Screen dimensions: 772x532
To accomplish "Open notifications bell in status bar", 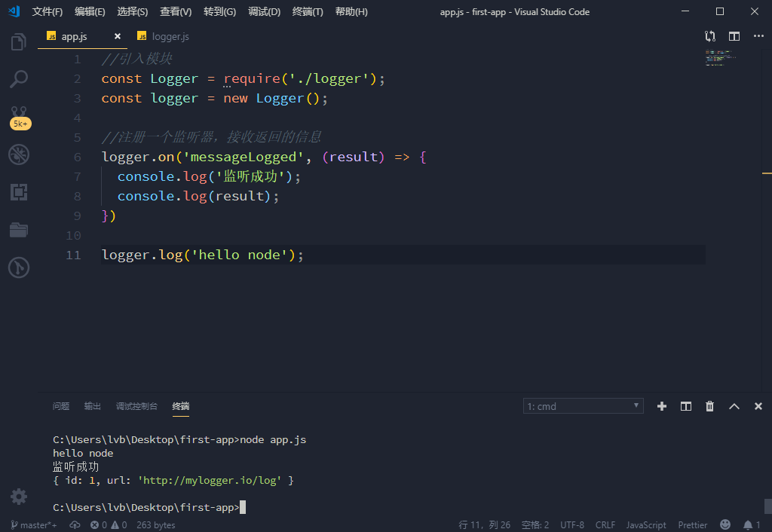I will coord(752,525).
